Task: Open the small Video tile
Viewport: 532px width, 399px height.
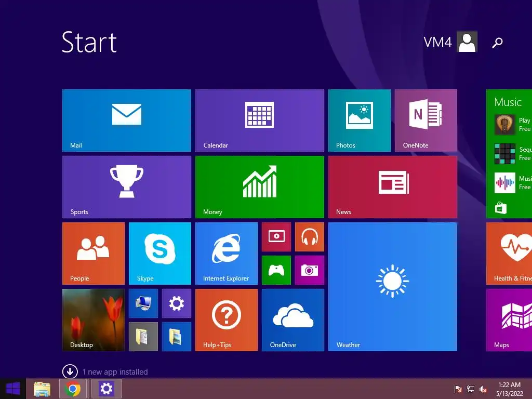Action: (x=276, y=237)
